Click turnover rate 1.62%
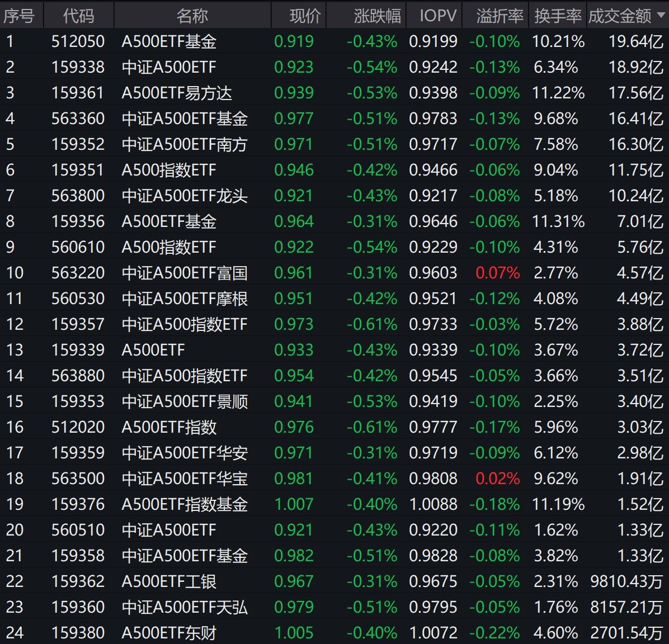669x644 pixels. click(556, 530)
